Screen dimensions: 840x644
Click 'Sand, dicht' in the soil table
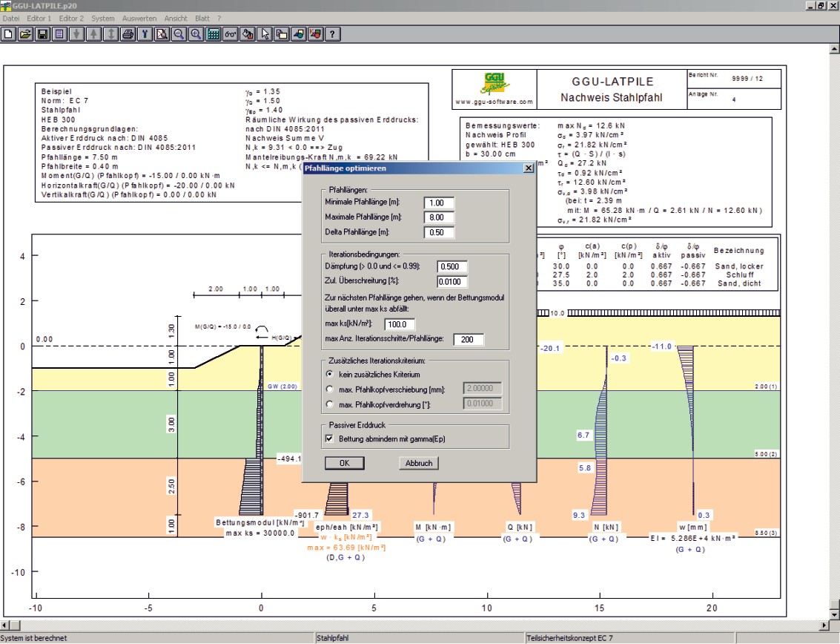739,283
